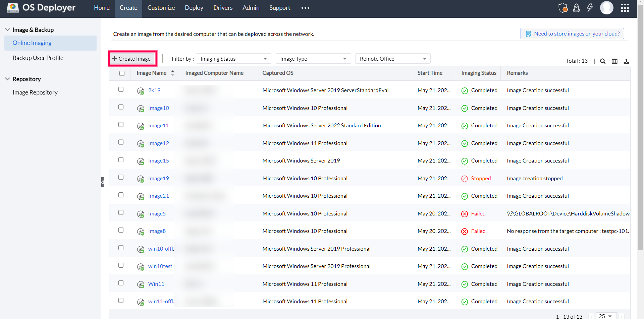Viewport: 644px width, 319px height.
Task: Switch to the Deploy menu
Action: click(194, 7)
